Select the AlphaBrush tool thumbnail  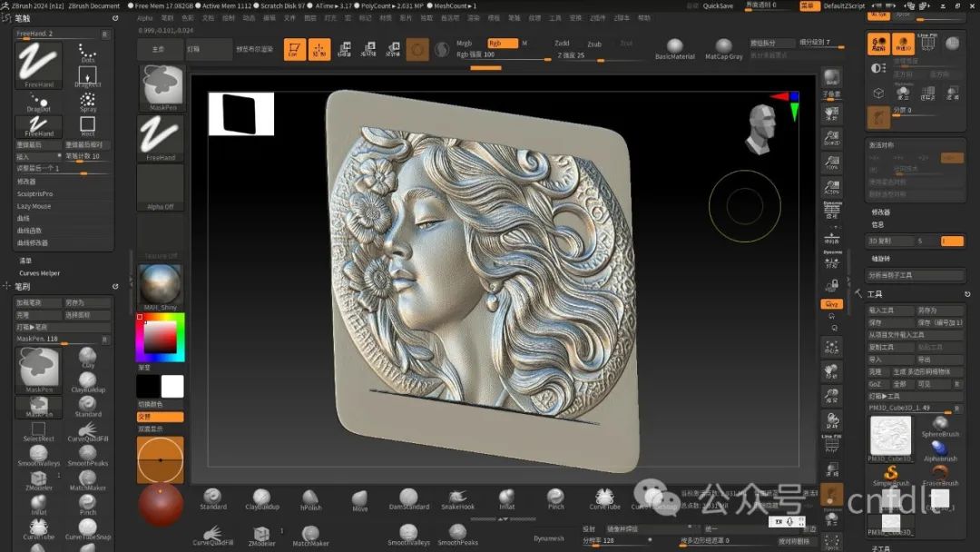[x=940, y=450]
